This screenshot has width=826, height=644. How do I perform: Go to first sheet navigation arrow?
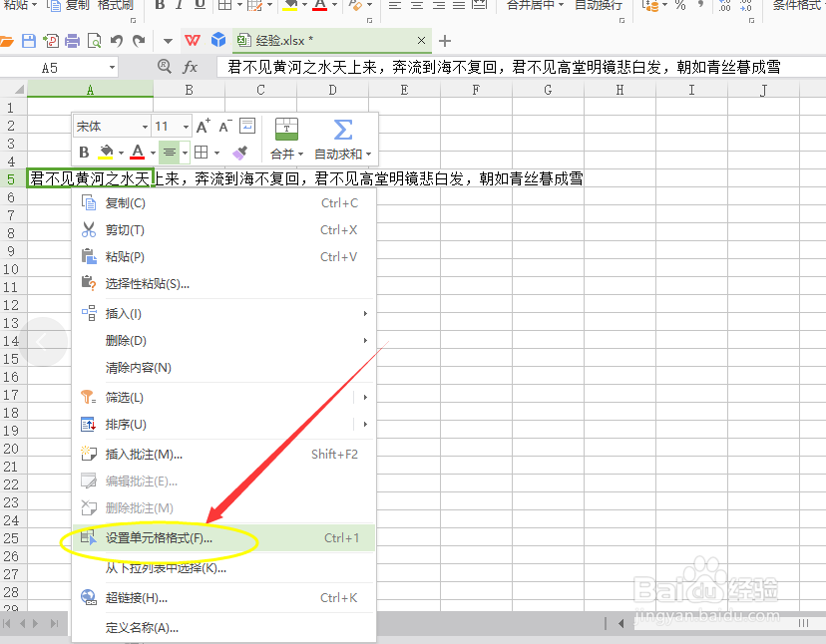point(7,623)
